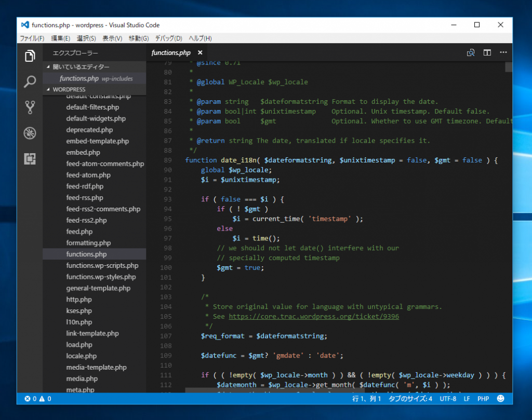
Task: Select the PHP language mode indicator
Action: tap(483, 399)
